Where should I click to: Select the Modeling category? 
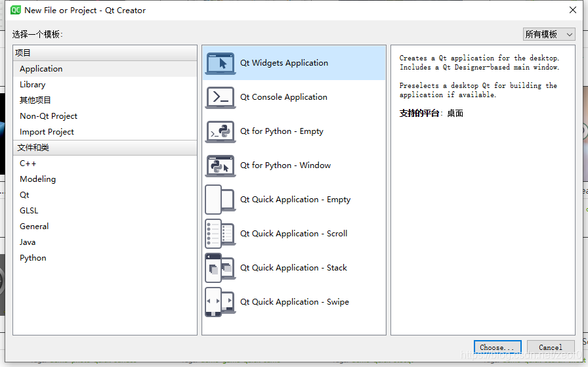[105, 179]
